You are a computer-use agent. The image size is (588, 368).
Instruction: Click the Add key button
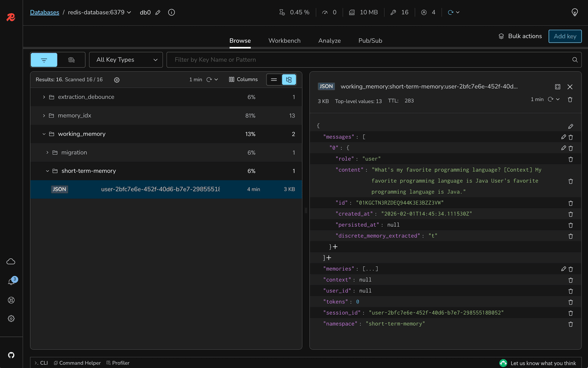[x=564, y=36]
